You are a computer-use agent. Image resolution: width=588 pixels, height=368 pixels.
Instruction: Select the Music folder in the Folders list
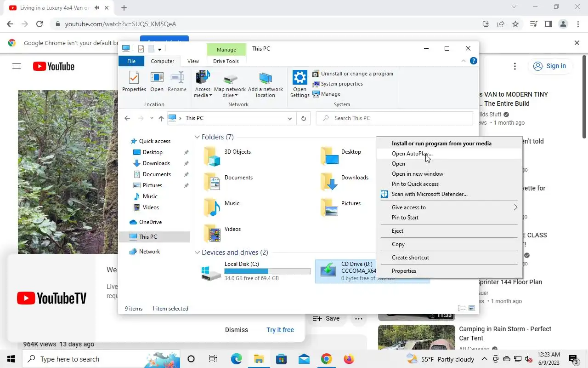[x=222, y=207]
